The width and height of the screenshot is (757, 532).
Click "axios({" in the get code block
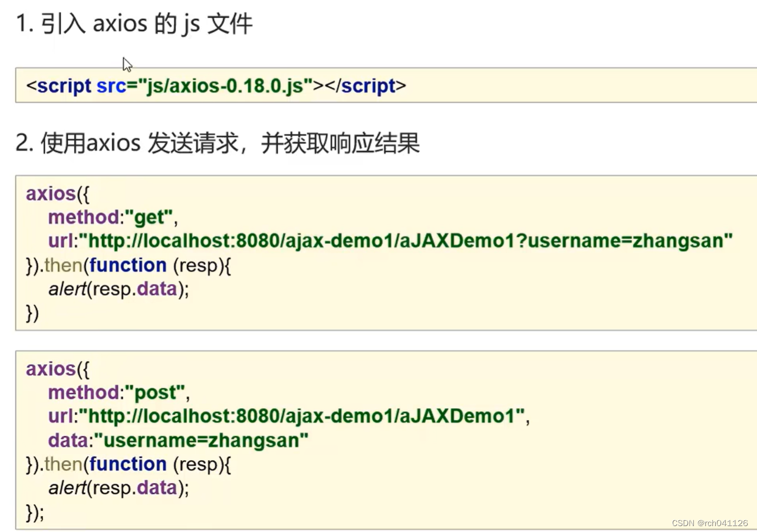click(57, 194)
